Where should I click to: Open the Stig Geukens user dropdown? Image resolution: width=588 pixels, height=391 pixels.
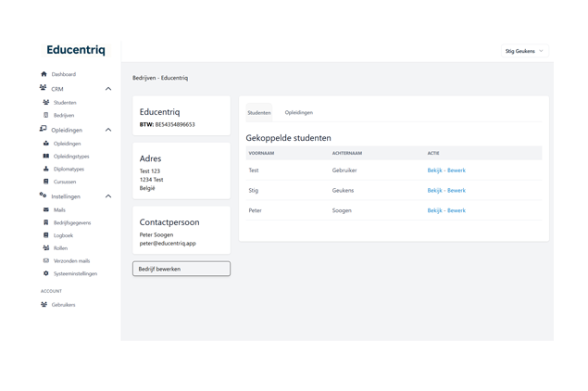[x=524, y=51]
